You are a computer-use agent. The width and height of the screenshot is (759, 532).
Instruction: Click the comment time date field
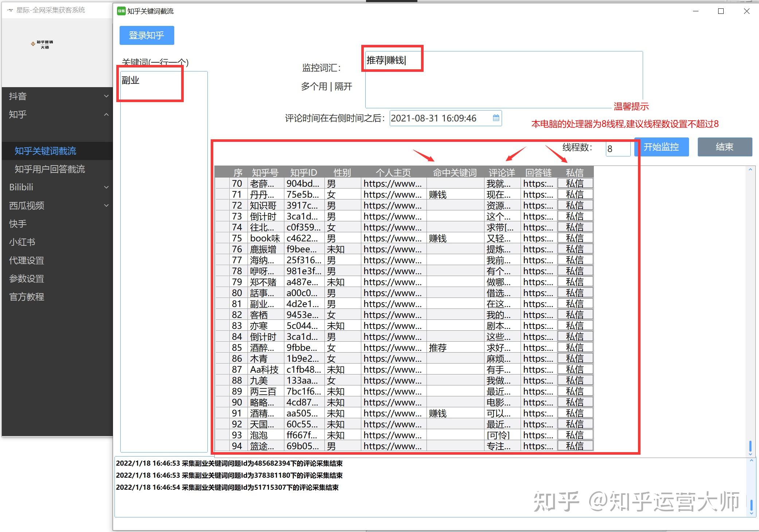[x=445, y=118]
